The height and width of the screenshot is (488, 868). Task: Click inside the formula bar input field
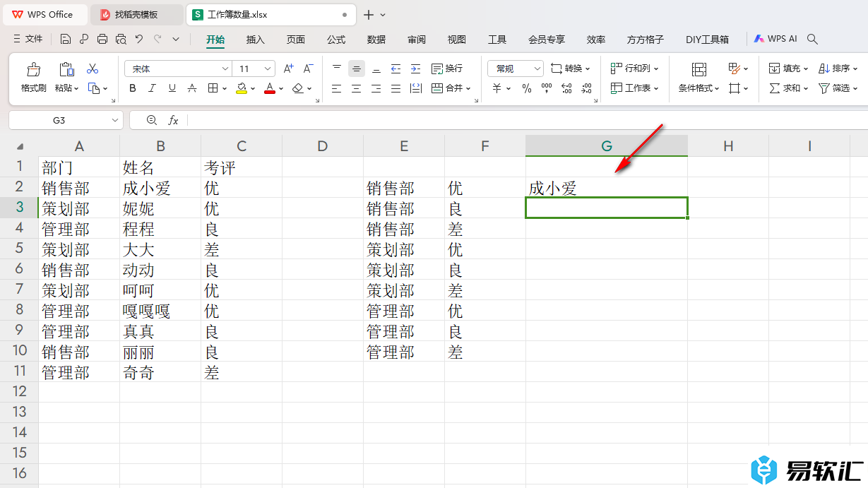click(x=526, y=120)
